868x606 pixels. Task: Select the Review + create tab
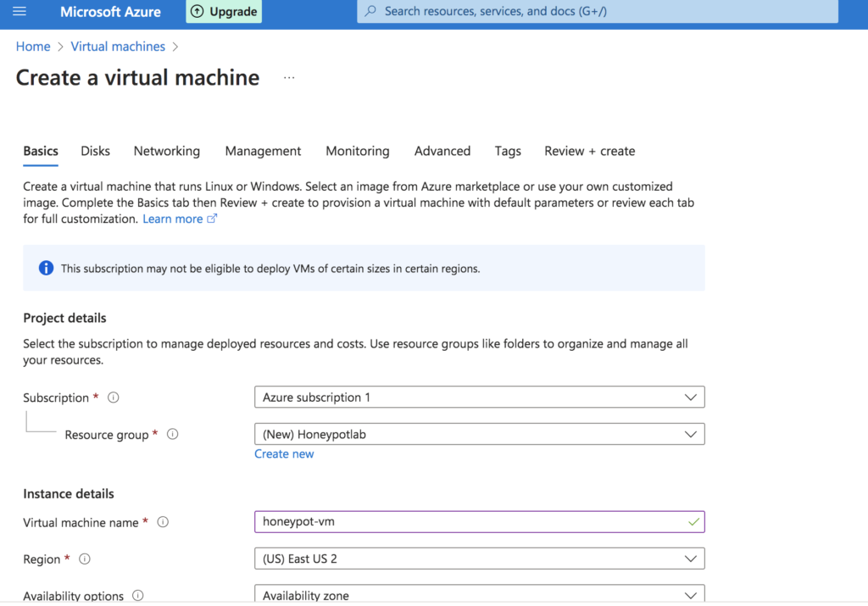click(590, 151)
